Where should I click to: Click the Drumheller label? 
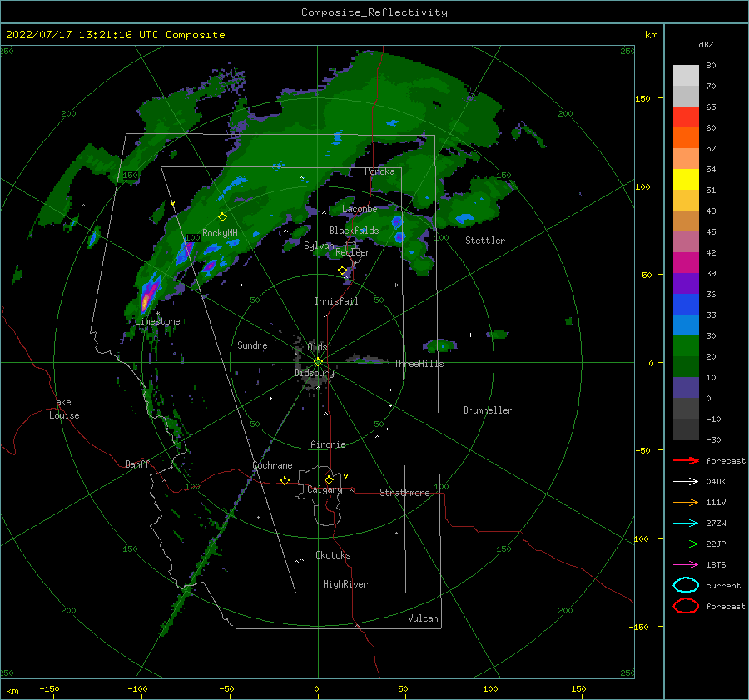pos(488,410)
